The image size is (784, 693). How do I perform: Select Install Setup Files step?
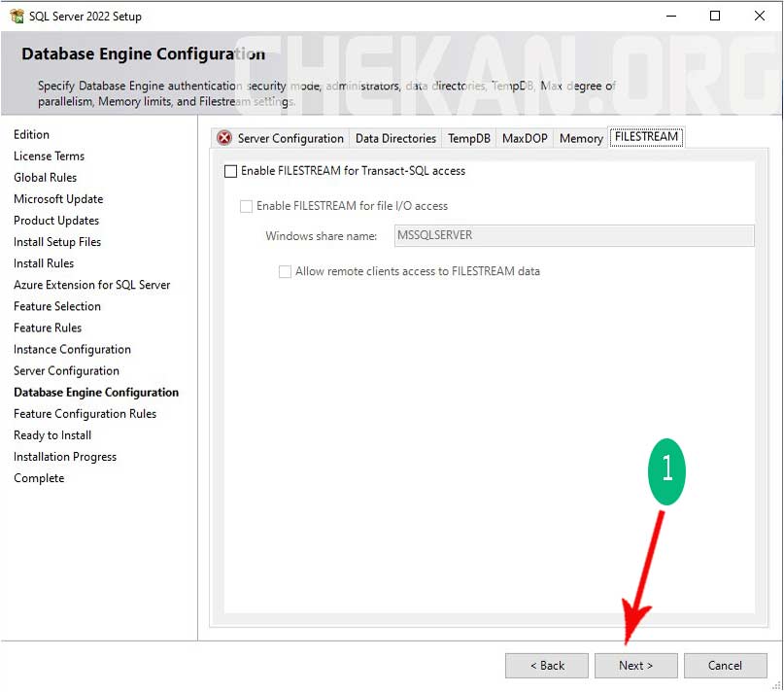tap(57, 242)
